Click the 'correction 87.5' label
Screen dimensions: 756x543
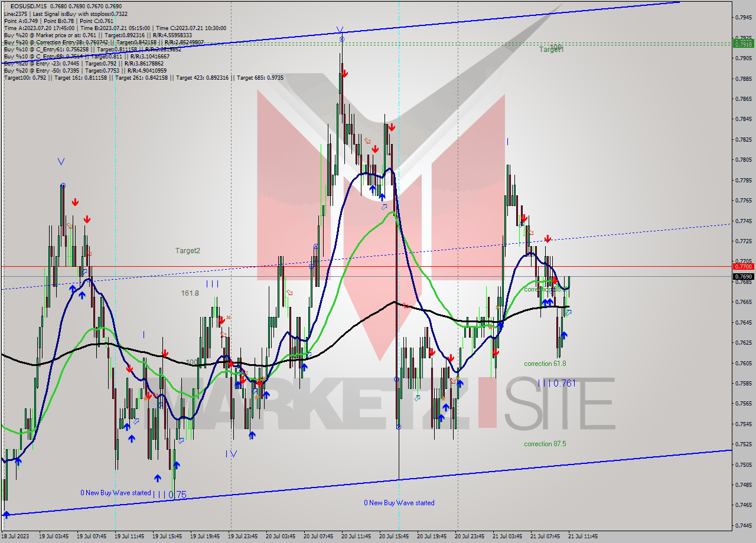tap(545, 444)
